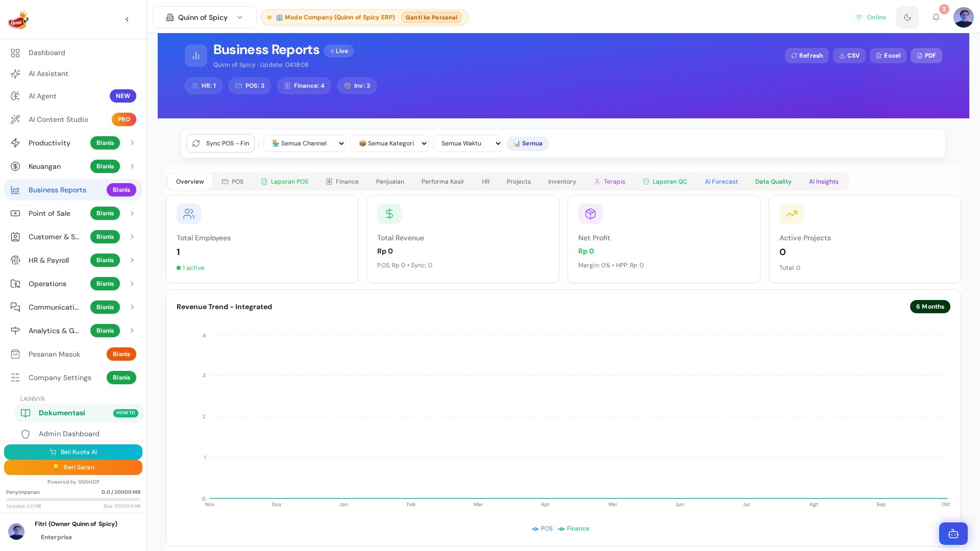Click the Total Employees card icon
This screenshot has height=551, width=980.
pos(189,214)
